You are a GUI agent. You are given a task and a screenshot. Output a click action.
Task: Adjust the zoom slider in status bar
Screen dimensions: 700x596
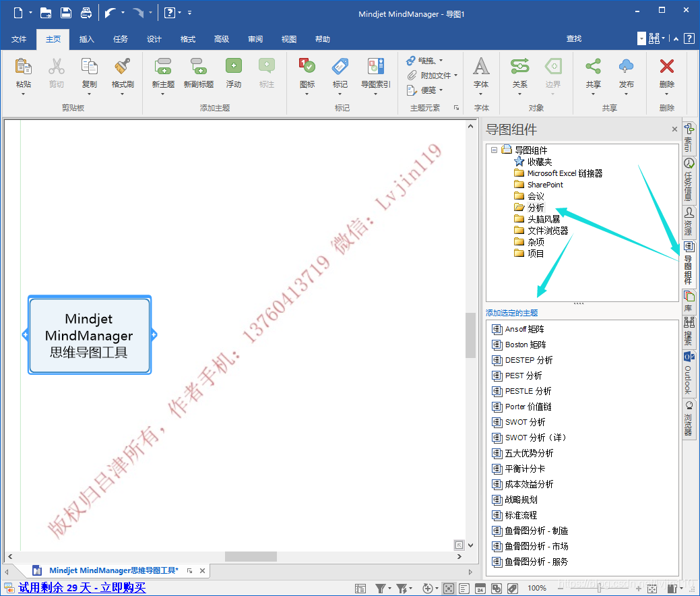point(600,589)
